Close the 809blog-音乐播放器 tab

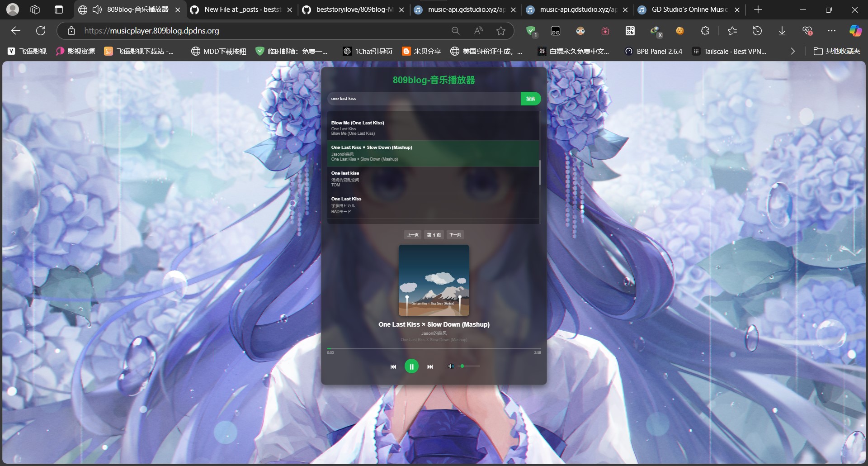point(178,10)
